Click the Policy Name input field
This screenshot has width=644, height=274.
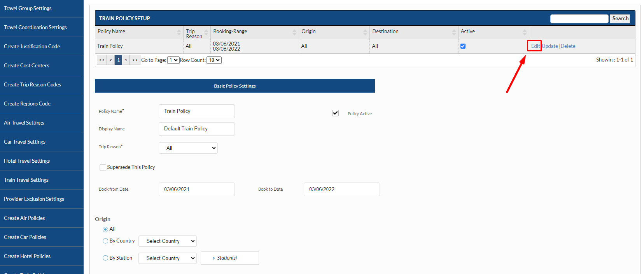(197, 111)
